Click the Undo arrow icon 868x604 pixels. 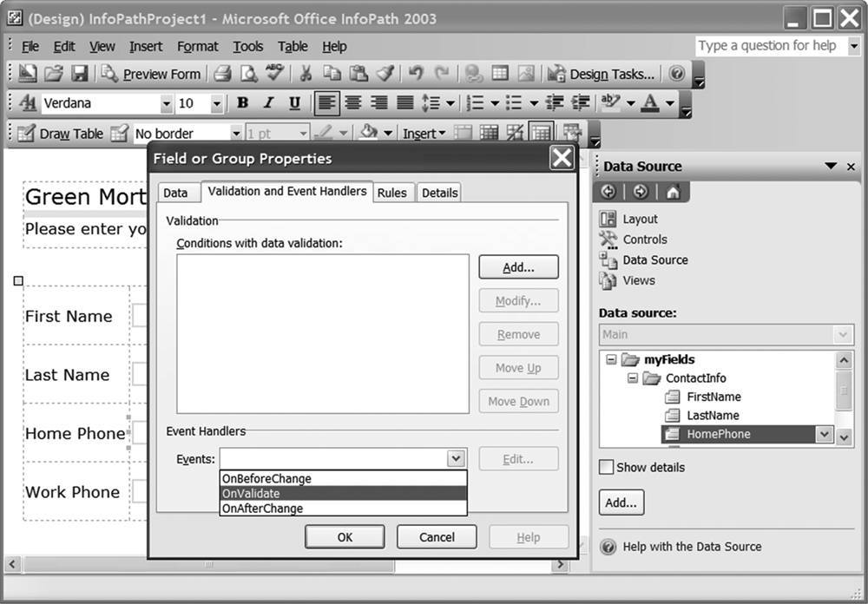coord(416,74)
